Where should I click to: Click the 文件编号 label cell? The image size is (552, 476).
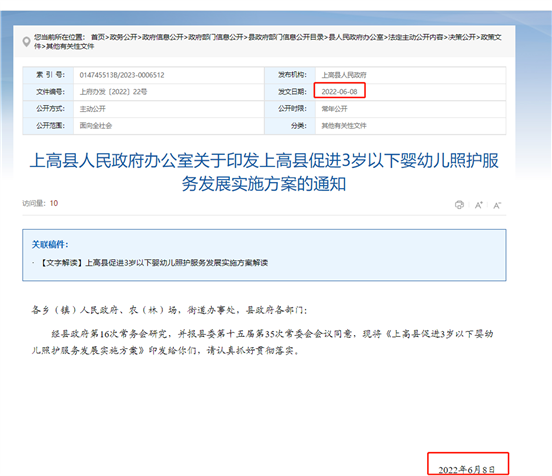click(48, 92)
